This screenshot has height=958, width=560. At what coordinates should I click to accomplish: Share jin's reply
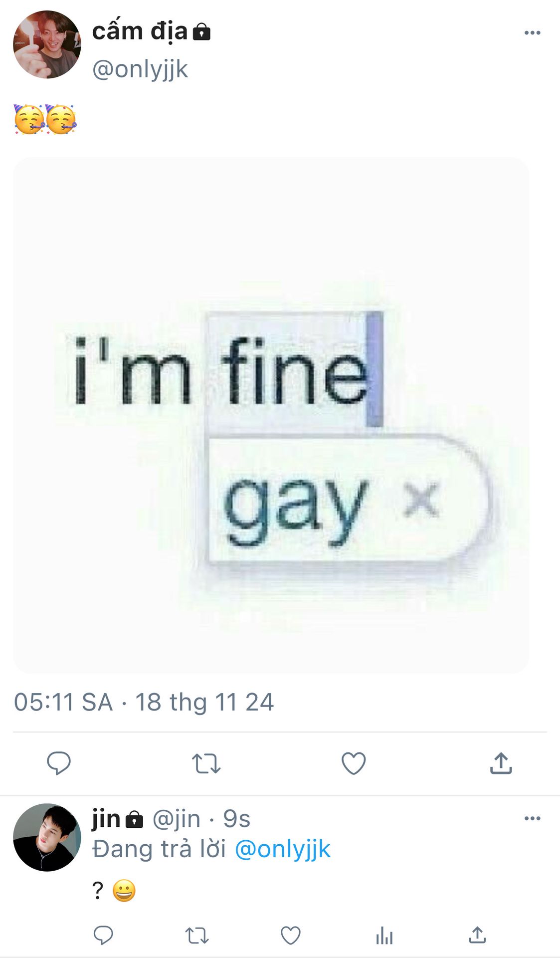[x=477, y=935]
